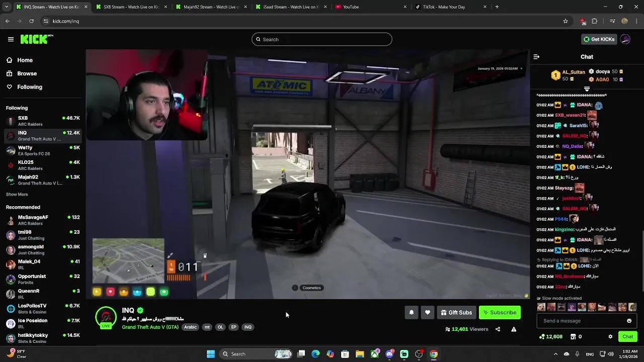Click the first emote in quick emote row
This screenshot has width=644, height=362.
[541, 307]
